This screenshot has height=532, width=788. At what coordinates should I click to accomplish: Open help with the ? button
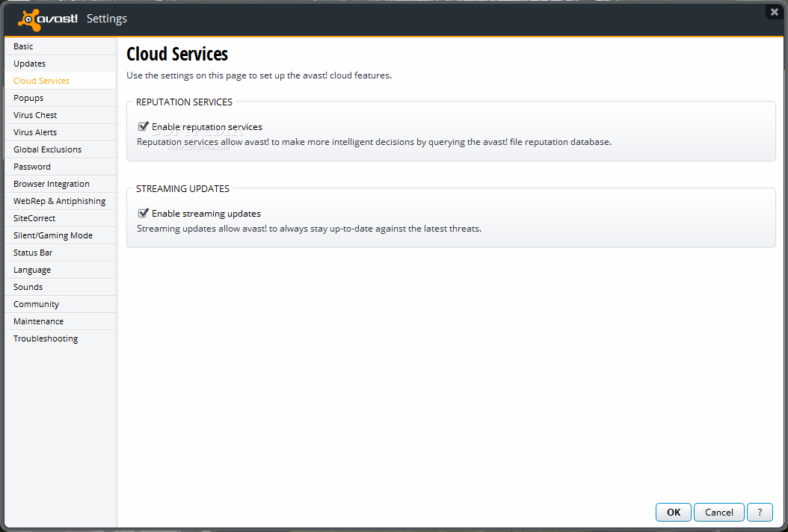click(x=760, y=512)
